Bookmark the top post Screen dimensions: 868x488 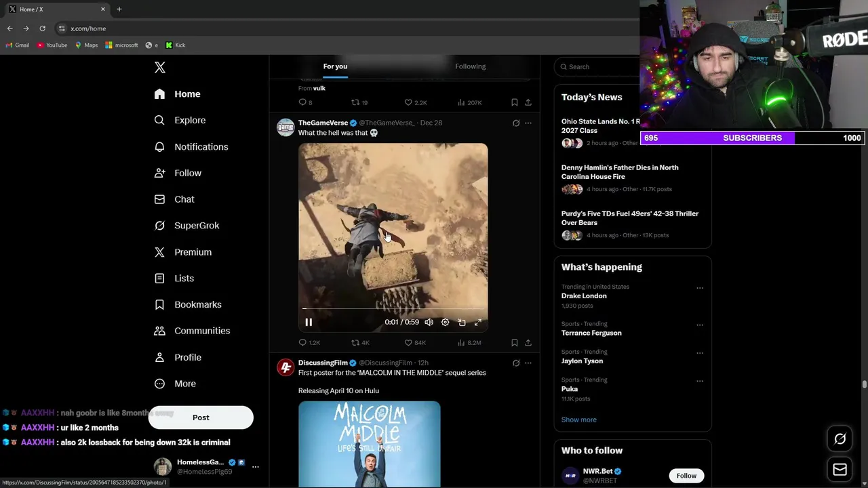[515, 102]
